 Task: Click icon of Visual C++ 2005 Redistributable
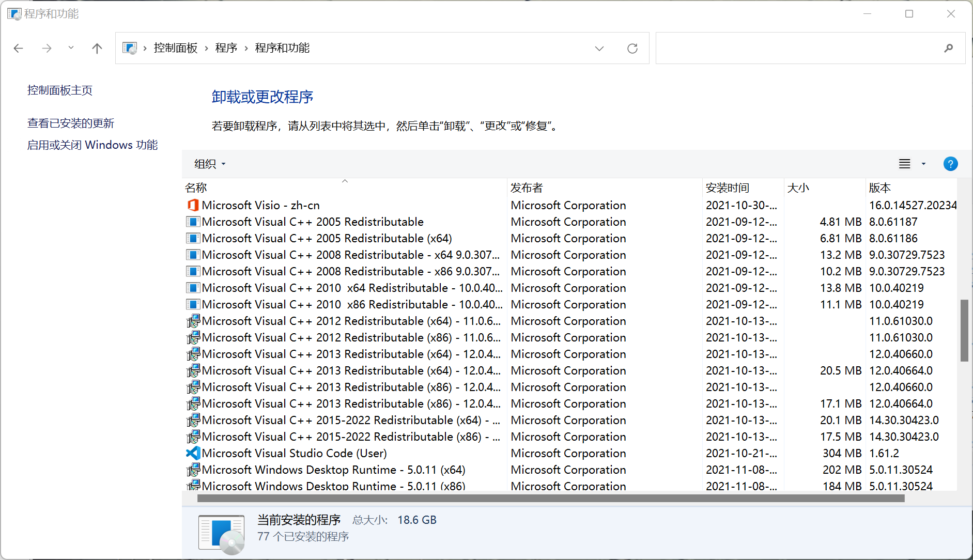coord(193,222)
